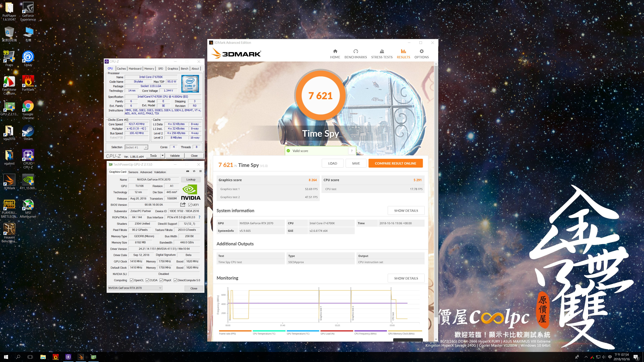Open OPTIONS in 3DMark
This screenshot has width=644, height=362.
tap(421, 54)
